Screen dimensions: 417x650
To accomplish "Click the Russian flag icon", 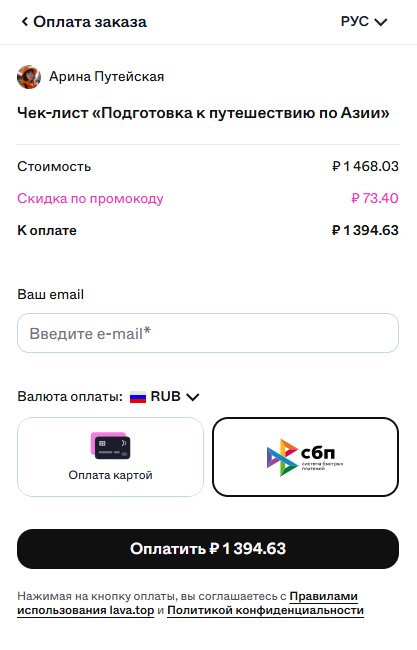I will (138, 397).
